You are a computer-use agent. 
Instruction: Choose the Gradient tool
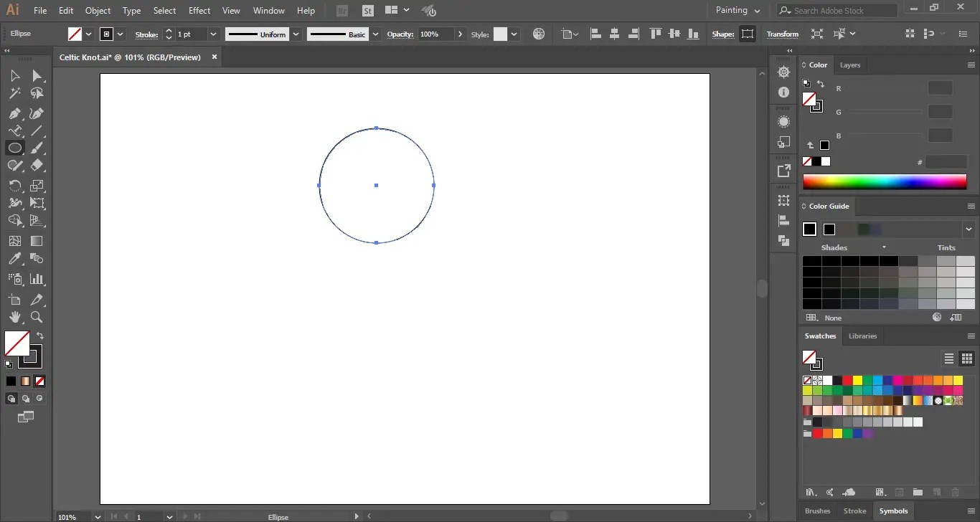(37, 241)
